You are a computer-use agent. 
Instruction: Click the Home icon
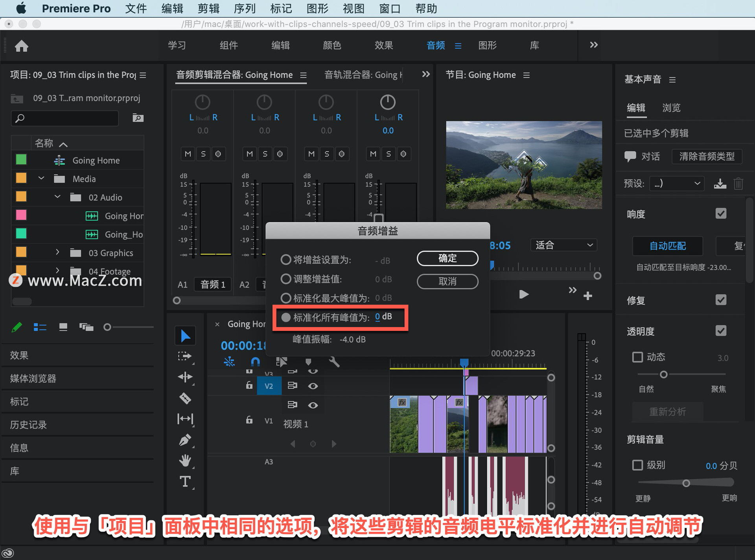tap(22, 46)
